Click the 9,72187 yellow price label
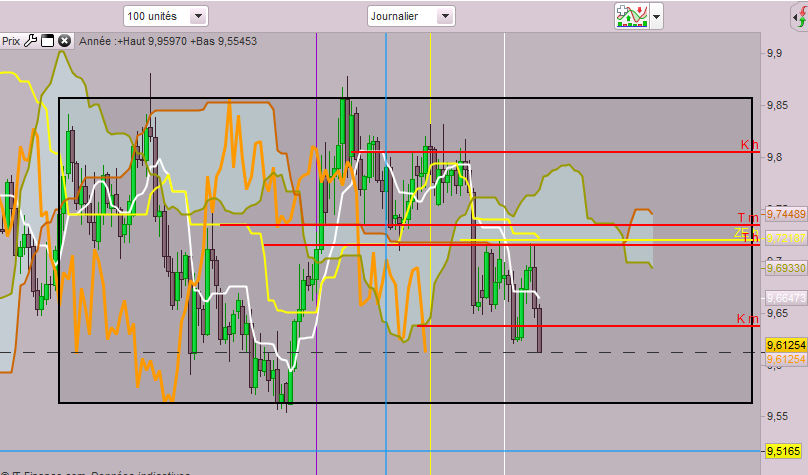Screen dimensions: 808x475 [x=786, y=238]
